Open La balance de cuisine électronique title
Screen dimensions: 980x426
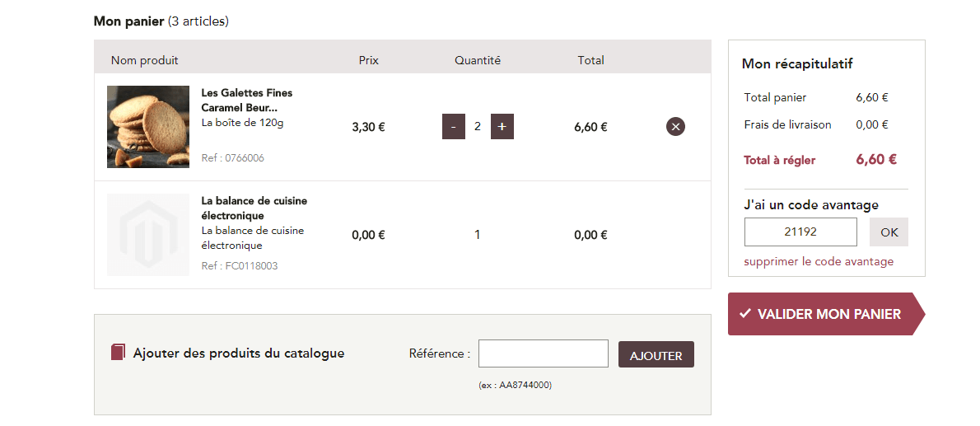[x=254, y=208]
